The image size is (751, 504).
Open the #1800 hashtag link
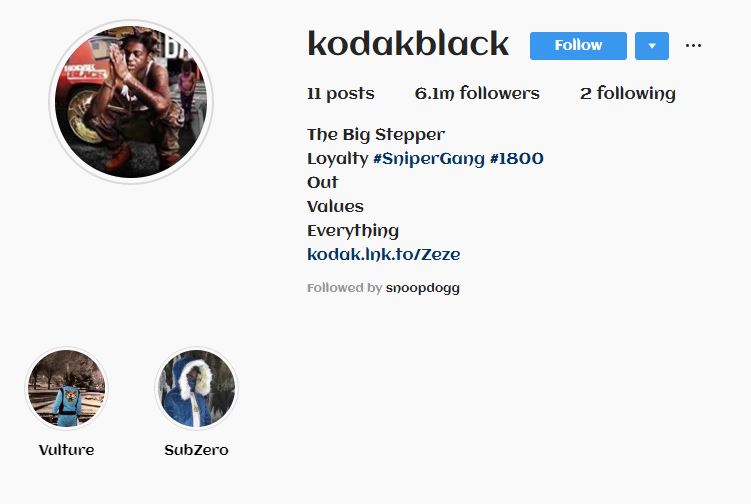516,158
